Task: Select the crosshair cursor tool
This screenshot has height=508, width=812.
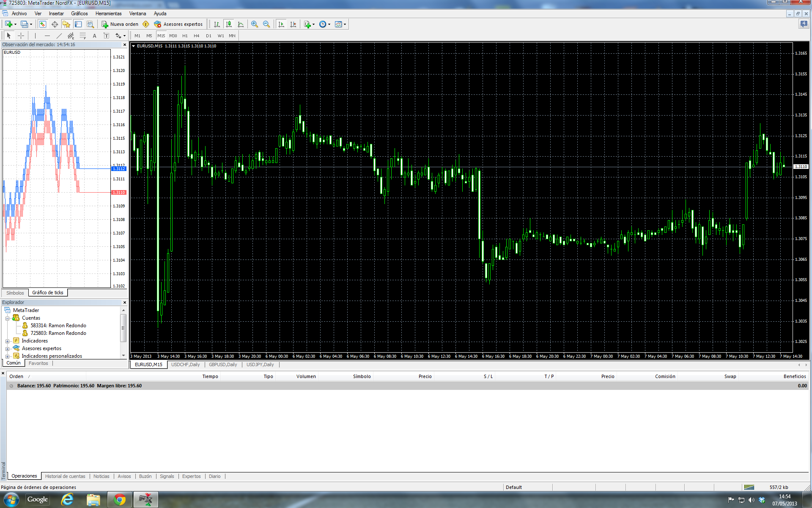Action: click(21, 36)
